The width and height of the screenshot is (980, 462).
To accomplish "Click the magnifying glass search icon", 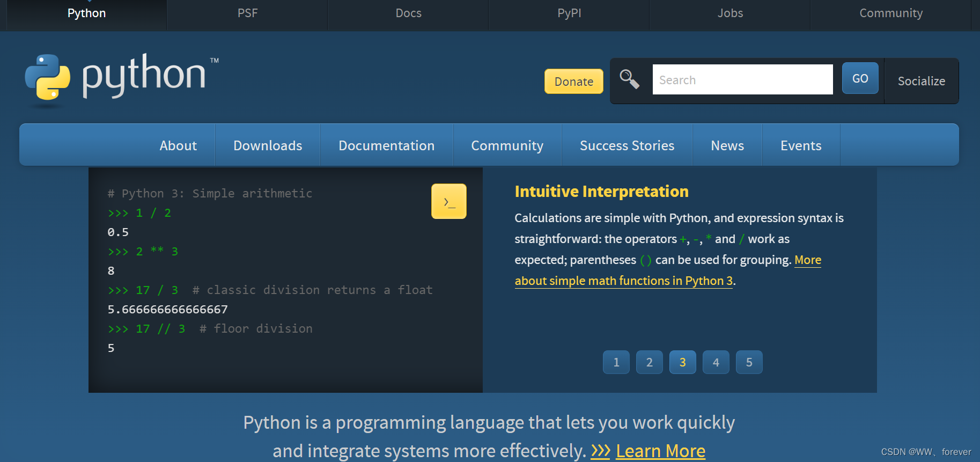I will pos(629,79).
